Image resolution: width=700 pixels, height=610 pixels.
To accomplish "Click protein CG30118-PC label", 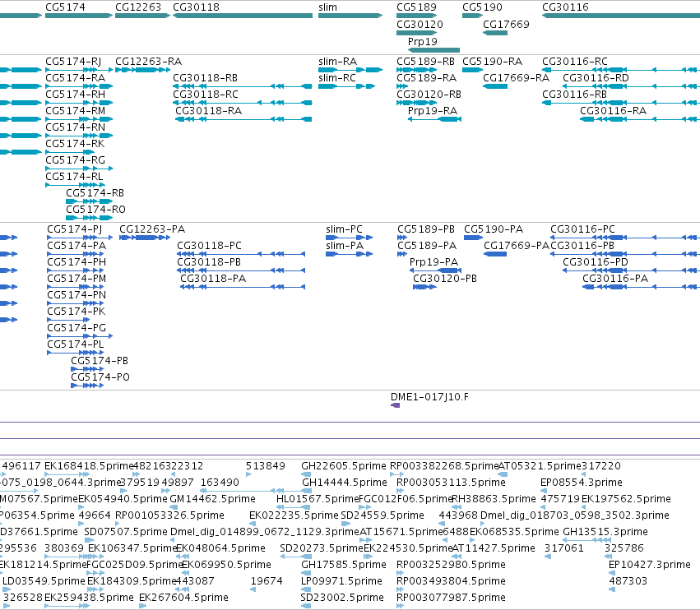I will (x=209, y=246).
